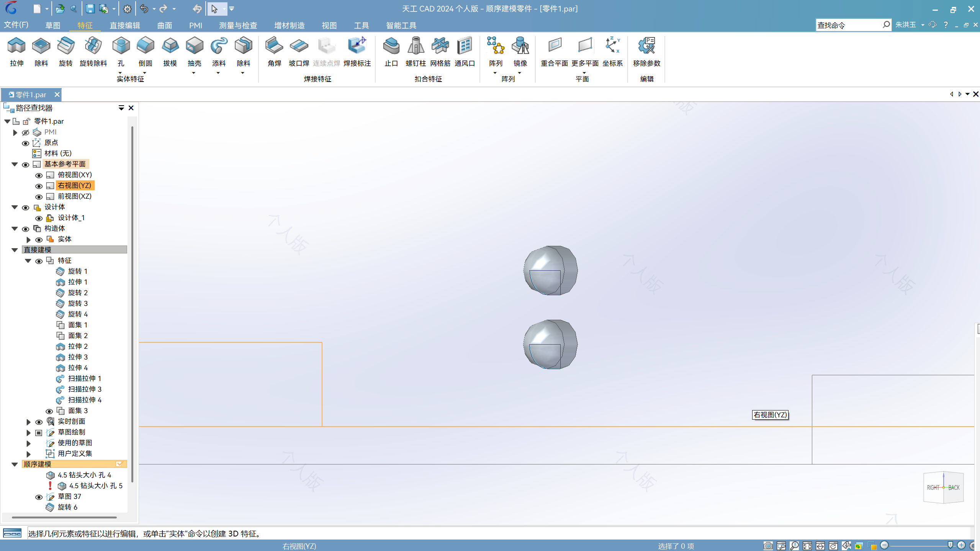The width and height of the screenshot is (980, 551).
Task: Toggle visibility eye for 草图 37
Action: [39, 497]
